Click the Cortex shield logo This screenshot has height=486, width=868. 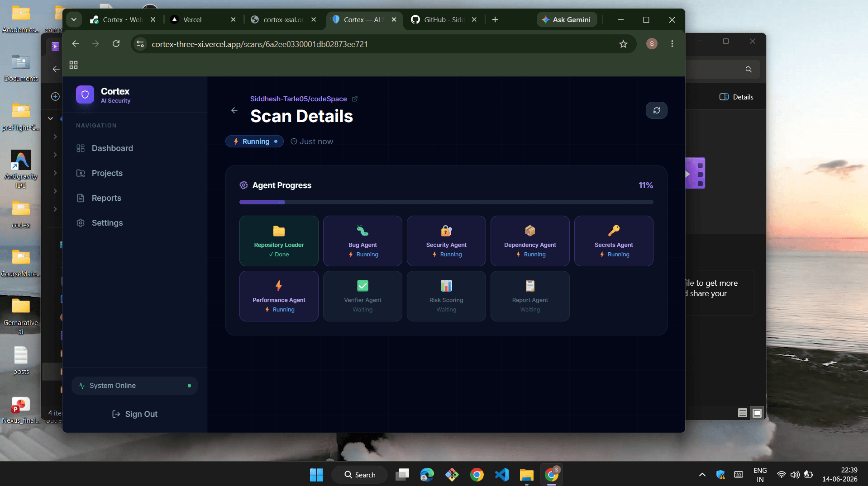coord(85,94)
